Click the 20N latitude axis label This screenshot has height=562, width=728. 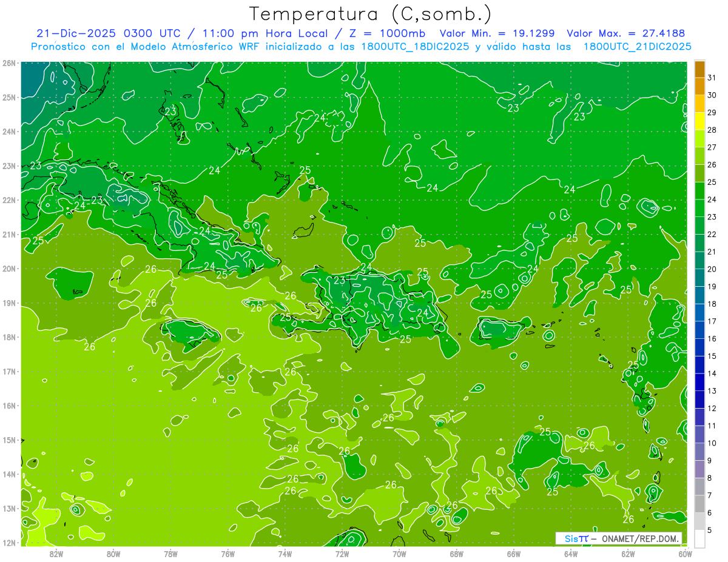point(9,269)
